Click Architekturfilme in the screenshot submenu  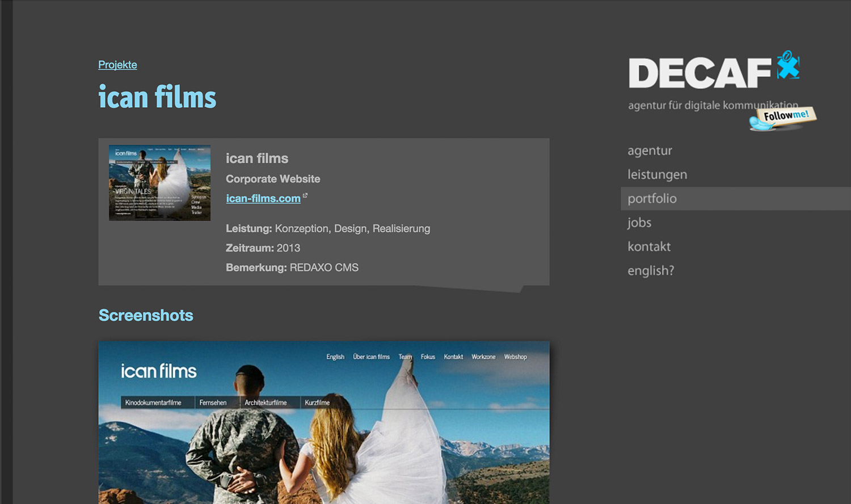point(266,402)
